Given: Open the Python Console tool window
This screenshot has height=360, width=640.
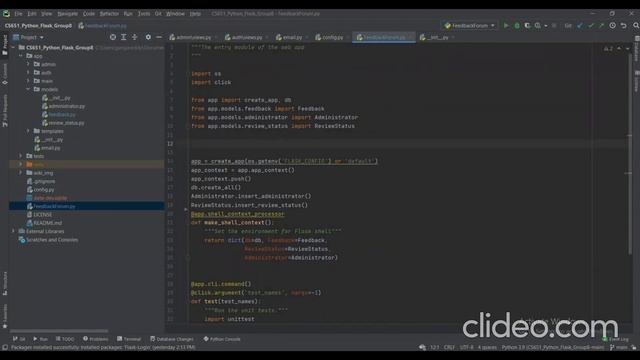Looking at the screenshot, I should (222, 339).
